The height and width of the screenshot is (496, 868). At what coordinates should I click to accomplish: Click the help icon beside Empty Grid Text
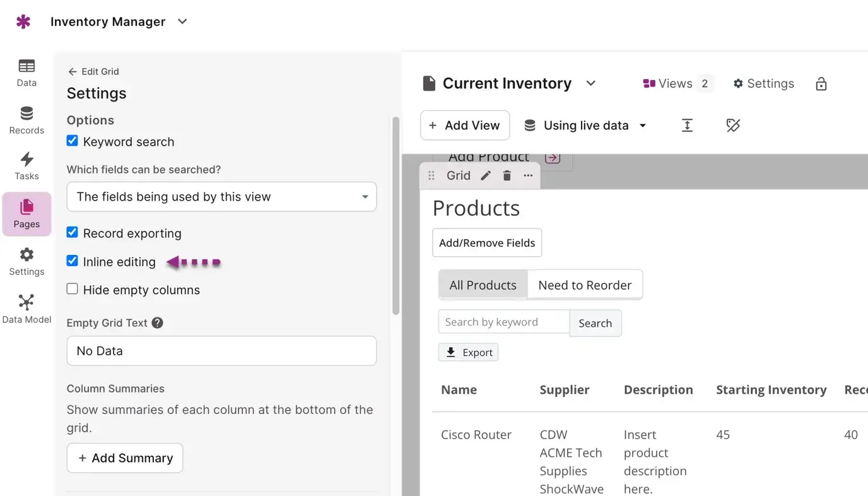[158, 322]
